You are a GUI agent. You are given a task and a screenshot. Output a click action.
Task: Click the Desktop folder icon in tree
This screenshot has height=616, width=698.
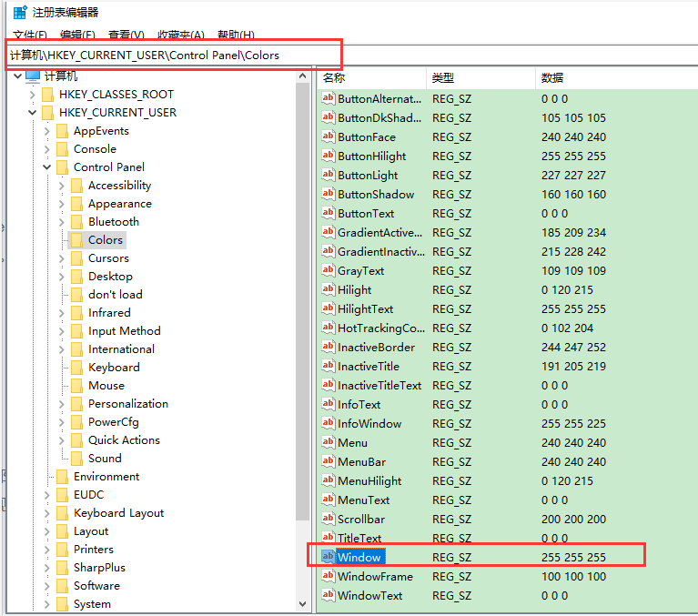[77, 277]
